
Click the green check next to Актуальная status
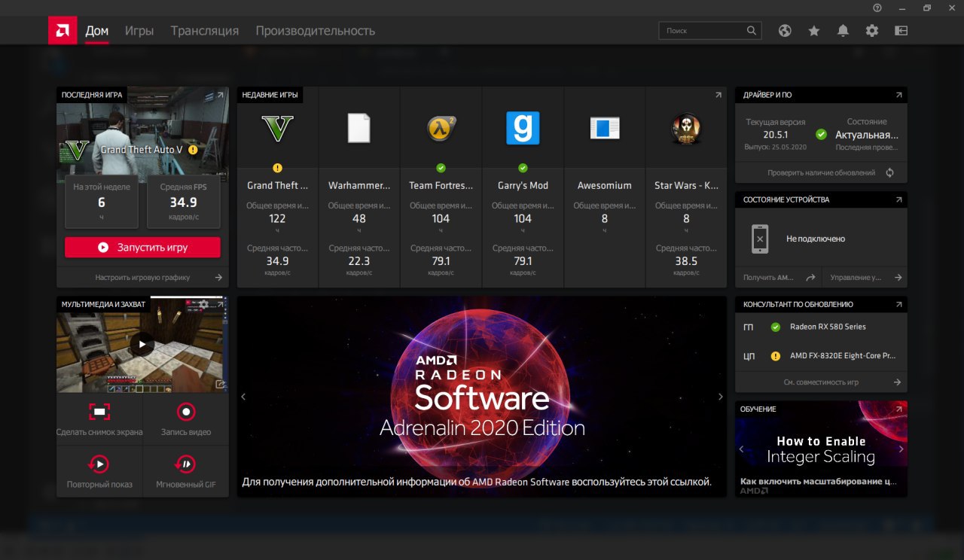pos(821,135)
